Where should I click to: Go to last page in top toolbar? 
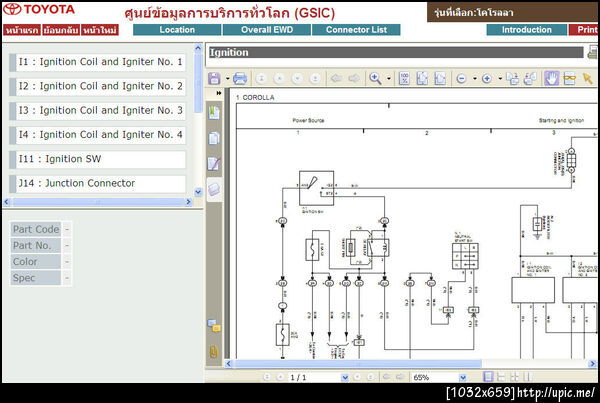tap(315, 78)
